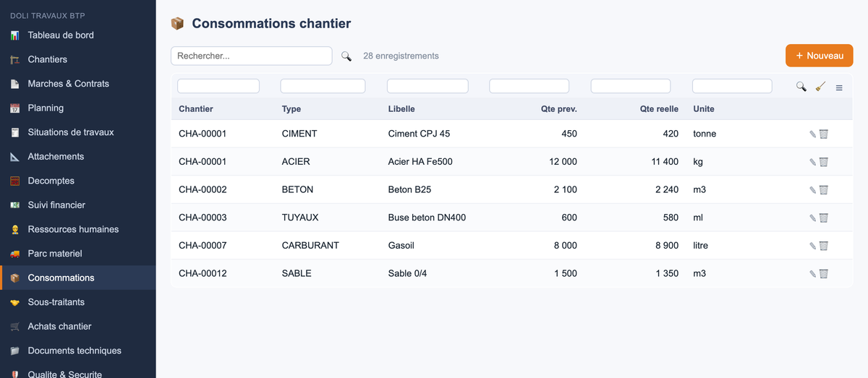This screenshot has height=378, width=868.
Task: Edit the Beton B25 row
Action: 812,190
